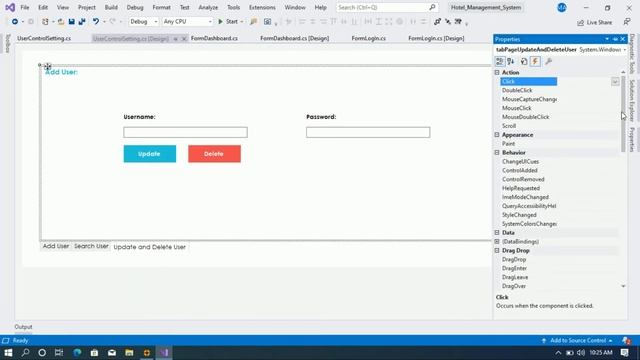Expand the (DataBindings) node
Image resolution: width=640 pixels, height=360 pixels.
[497, 242]
